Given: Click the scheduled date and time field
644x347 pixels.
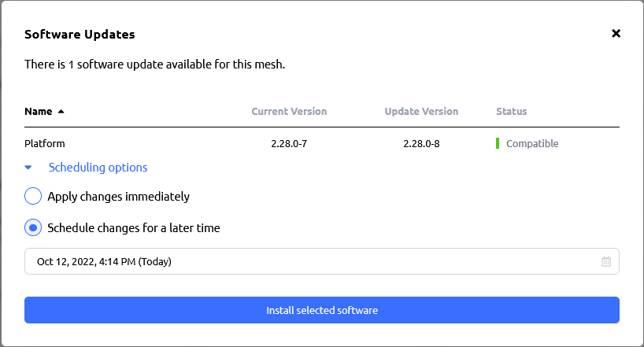Looking at the screenshot, I should (321, 261).
